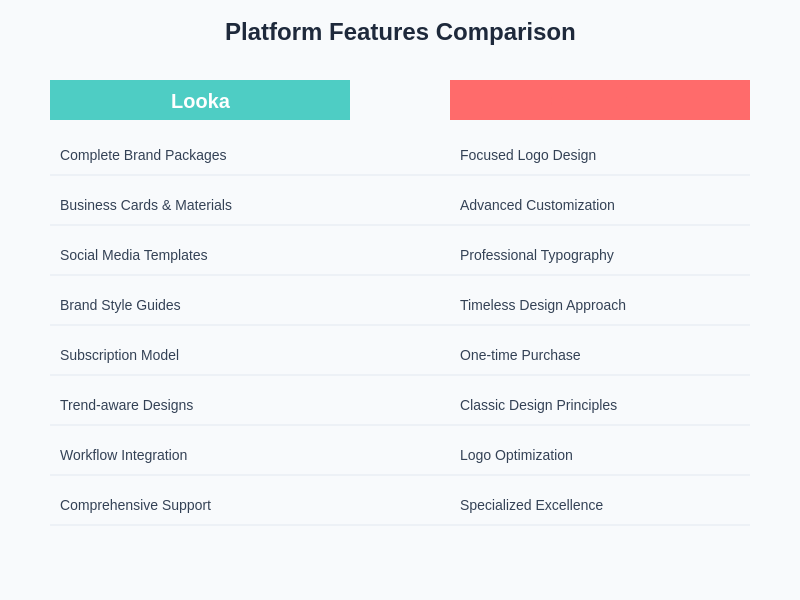Screen dimensions: 800x600
Task: Click One-time Purchase feature
Action: pos(520,355)
